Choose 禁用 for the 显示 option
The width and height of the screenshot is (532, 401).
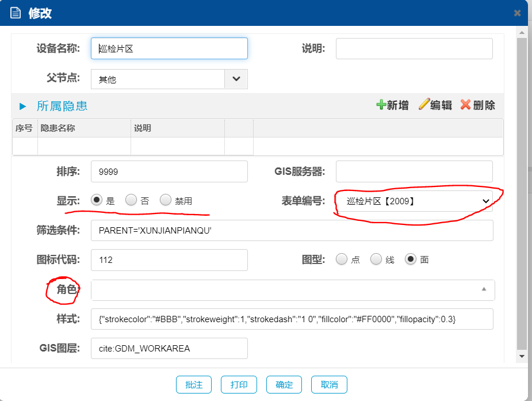(166, 200)
